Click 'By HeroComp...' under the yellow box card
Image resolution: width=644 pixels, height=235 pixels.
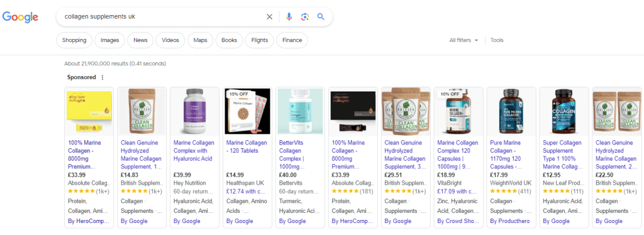point(89,221)
